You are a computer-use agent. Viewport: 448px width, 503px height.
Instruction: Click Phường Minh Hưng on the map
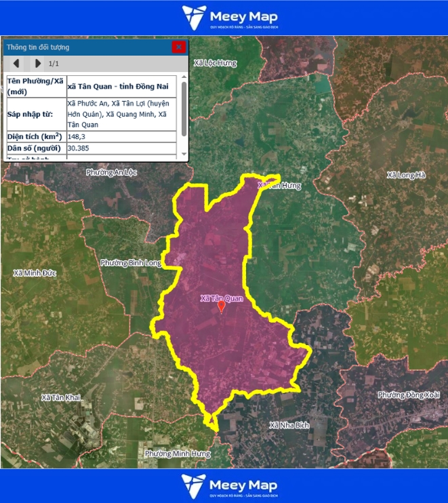pyautogui.click(x=177, y=454)
